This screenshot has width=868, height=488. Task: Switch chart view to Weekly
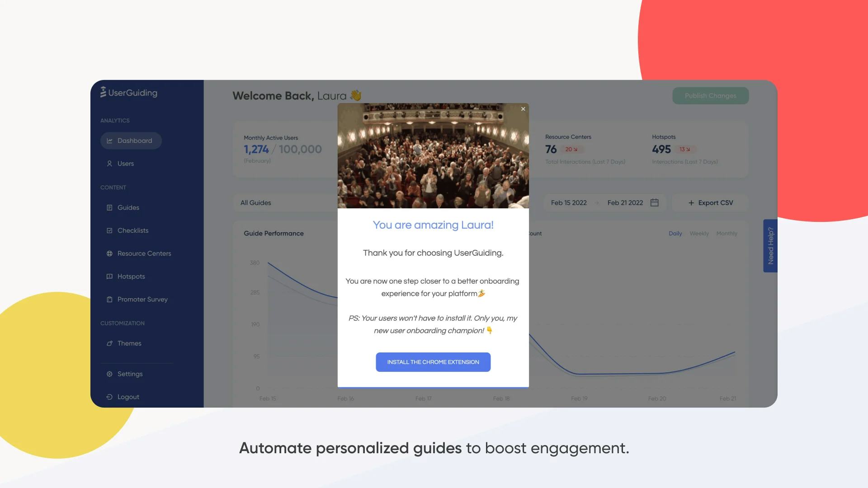[x=699, y=234]
